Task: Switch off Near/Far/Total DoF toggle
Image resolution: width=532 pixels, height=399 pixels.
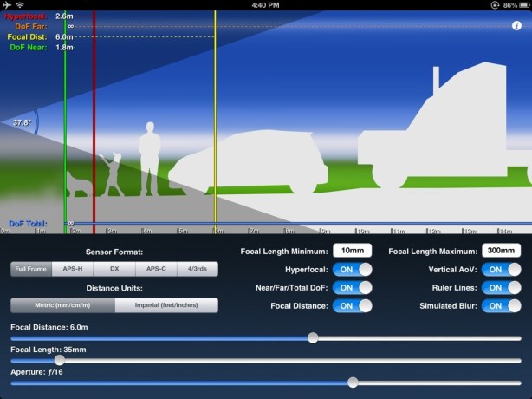Action: (x=353, y=288)
